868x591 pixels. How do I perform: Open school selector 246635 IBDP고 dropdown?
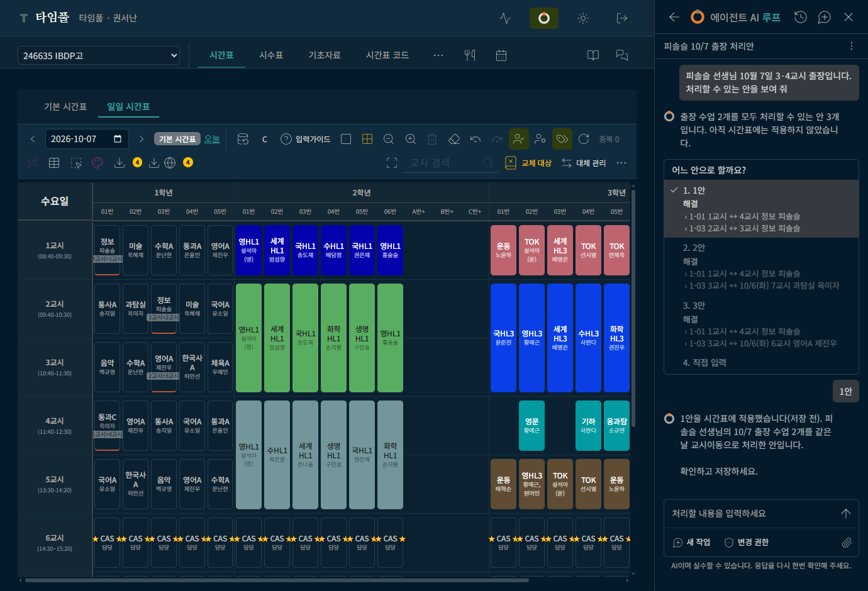(x=99, y=56)
